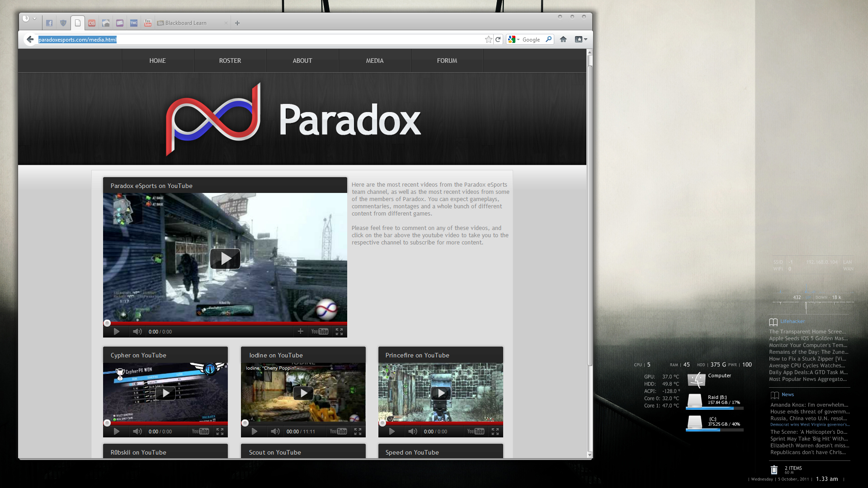Open the ROSTER navigation item
The image size is (868, 488).
pyautogui.click(x=230, y=61)
